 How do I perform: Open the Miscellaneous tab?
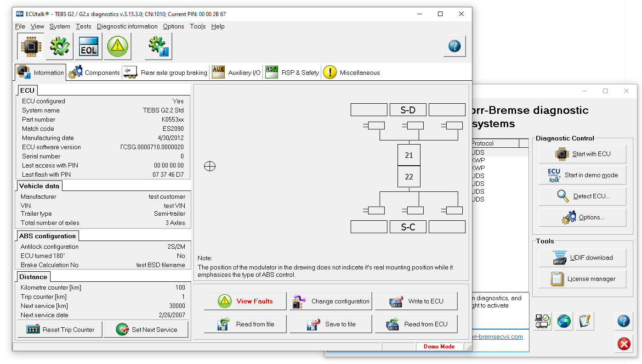tap(352, 73)
